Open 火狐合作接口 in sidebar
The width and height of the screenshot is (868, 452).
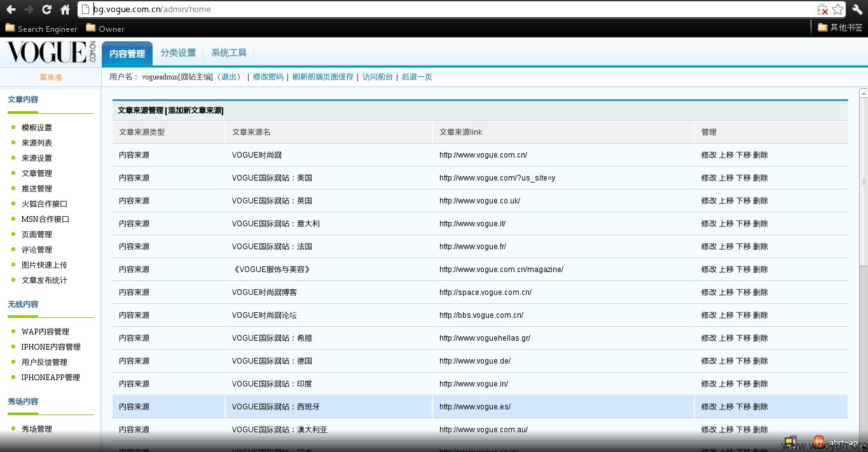tap(45, 204)
